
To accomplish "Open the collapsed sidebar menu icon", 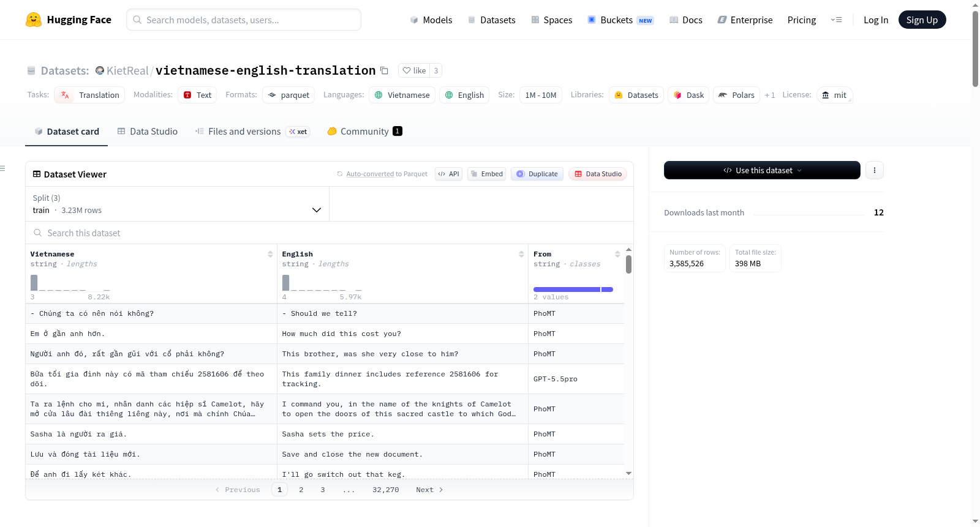I will [x=3, y=168].
